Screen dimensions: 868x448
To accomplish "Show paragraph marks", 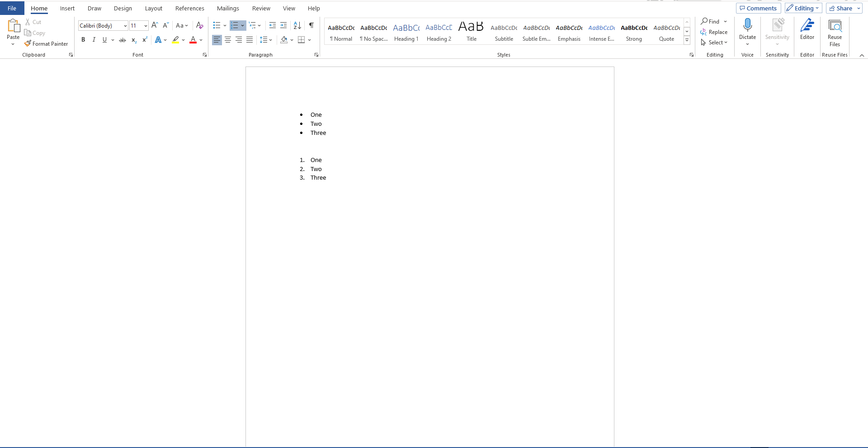I will point(311,25).
